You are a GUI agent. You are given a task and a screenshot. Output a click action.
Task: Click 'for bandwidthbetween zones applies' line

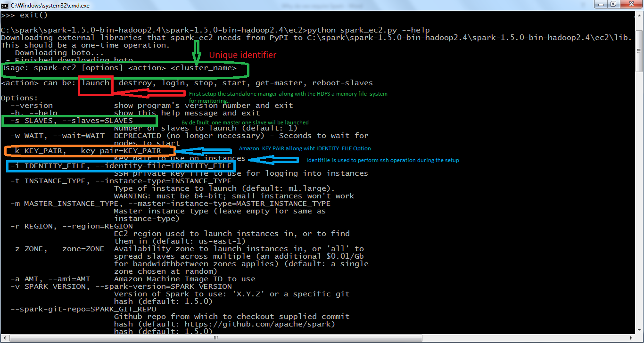pos(241,264)
